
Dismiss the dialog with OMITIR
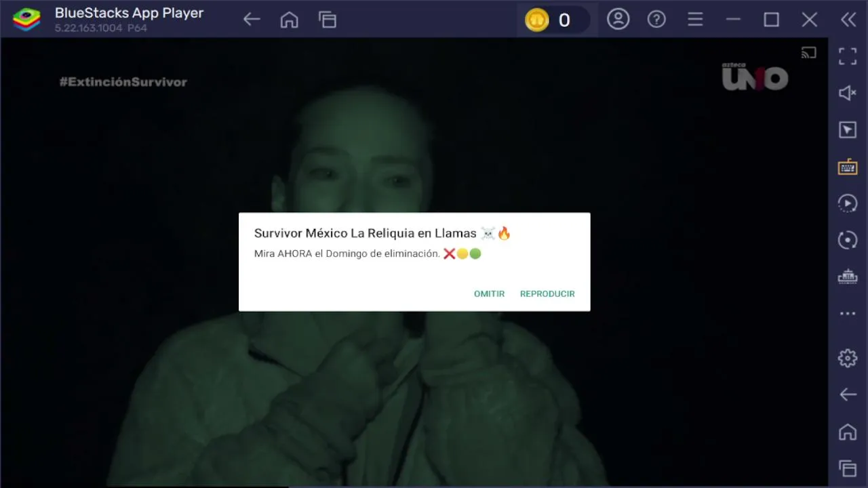tap(490, 294)
